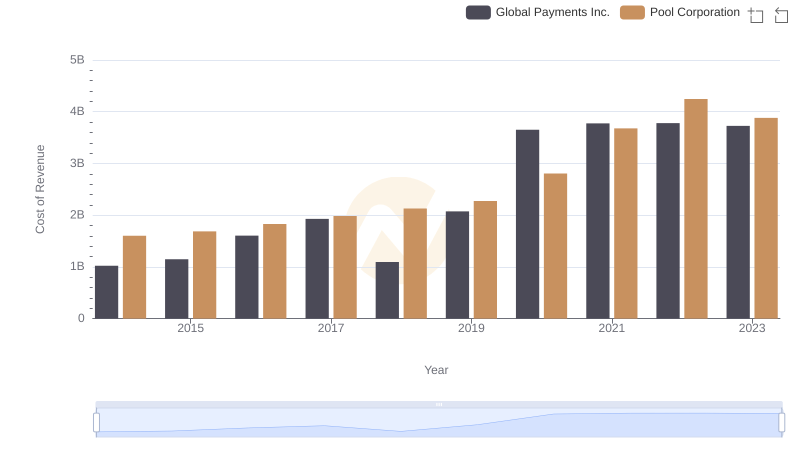Screen dimensions: 800x461
Task: Click the tan Pool Corporation legend swatch
Action: pyautogui.click(x=632, y=12)
